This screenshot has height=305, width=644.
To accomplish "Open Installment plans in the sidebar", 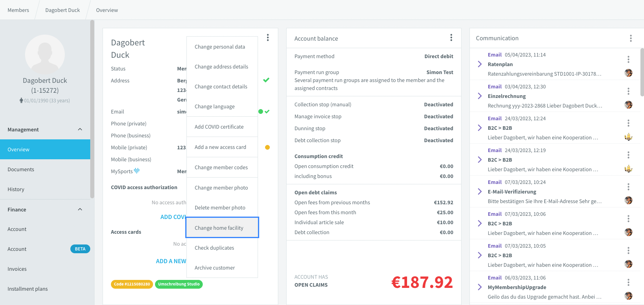I will (45, 289).
